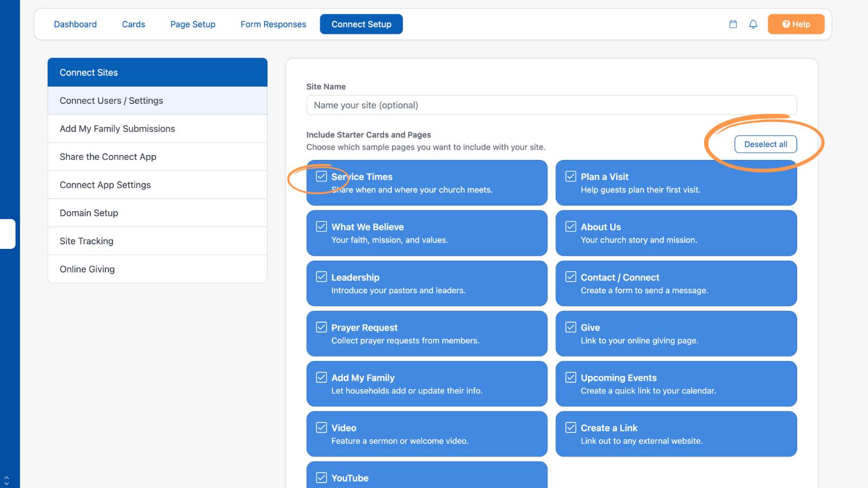Open the calendar icon in top bar
The image size is (868, 488).
[733, 24]
